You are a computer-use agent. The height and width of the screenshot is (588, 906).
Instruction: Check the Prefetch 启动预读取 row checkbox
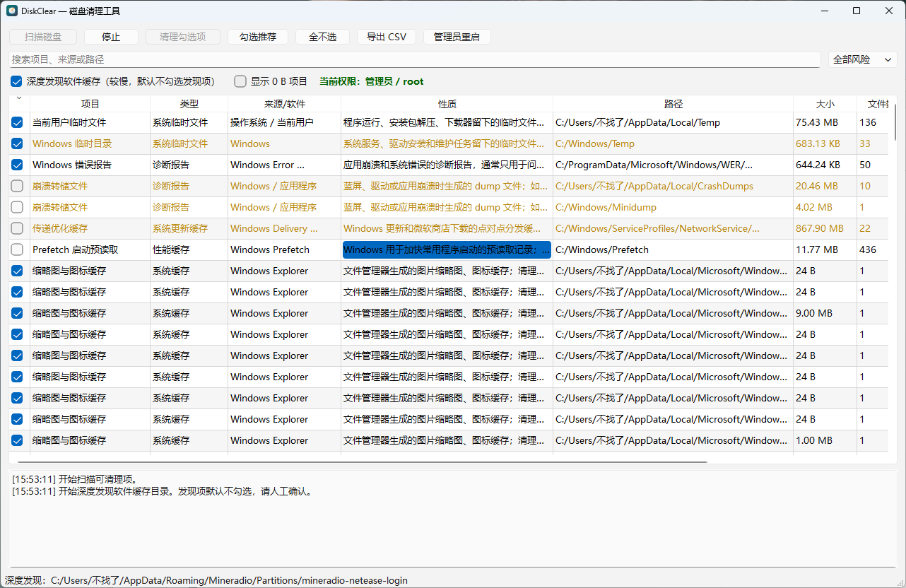pos(17,249)
